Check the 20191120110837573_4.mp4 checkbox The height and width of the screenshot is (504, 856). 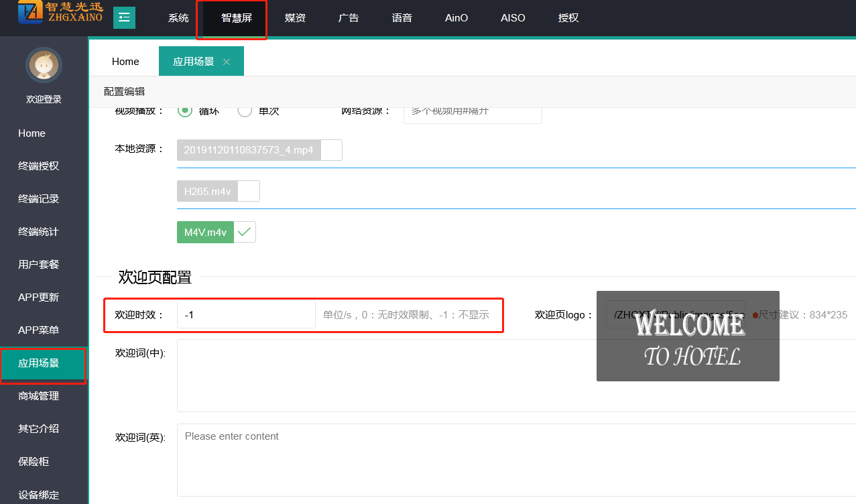point(331,150)
